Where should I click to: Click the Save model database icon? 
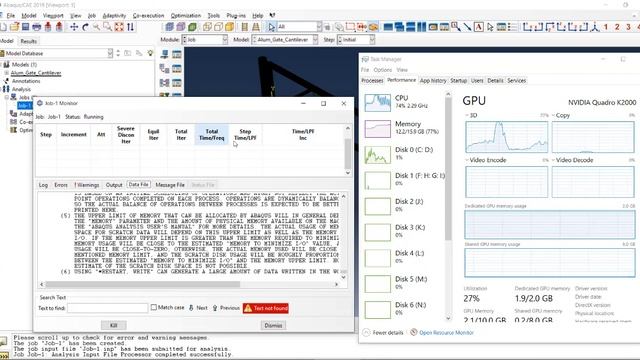coord(26,27)
